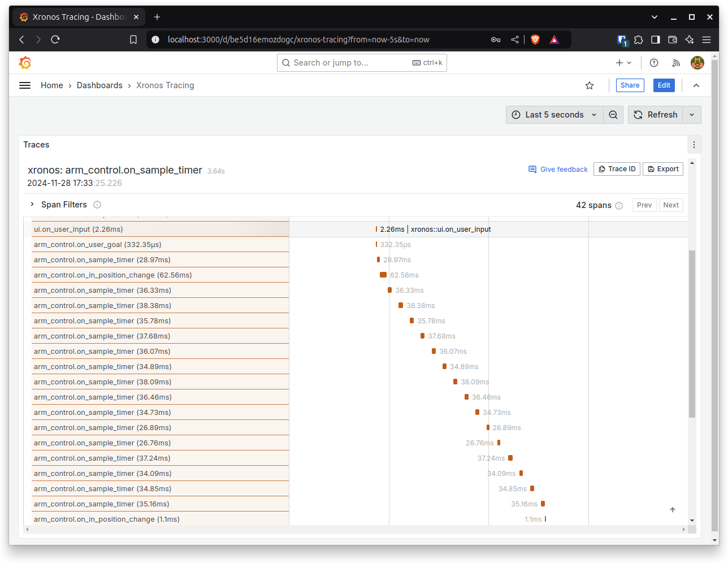The width and height of the screenshot is (728, 563).
Task: Select the arm_control.on_sample_timer (37.24ms) span
Action: tap(161, 458)
